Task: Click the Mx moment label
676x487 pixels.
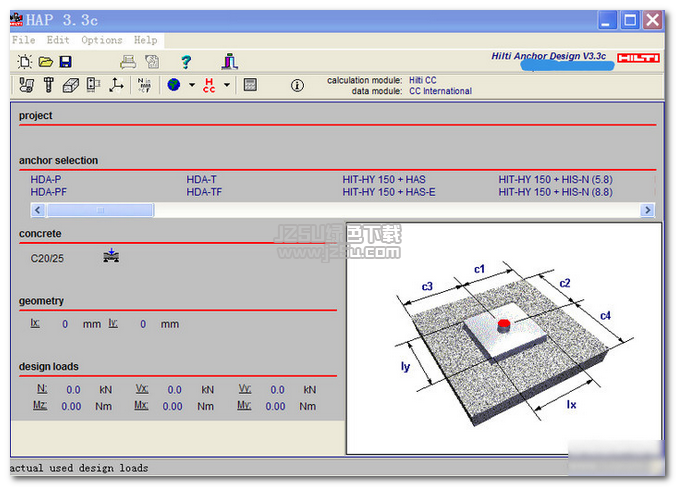Action: click(141, 405)
